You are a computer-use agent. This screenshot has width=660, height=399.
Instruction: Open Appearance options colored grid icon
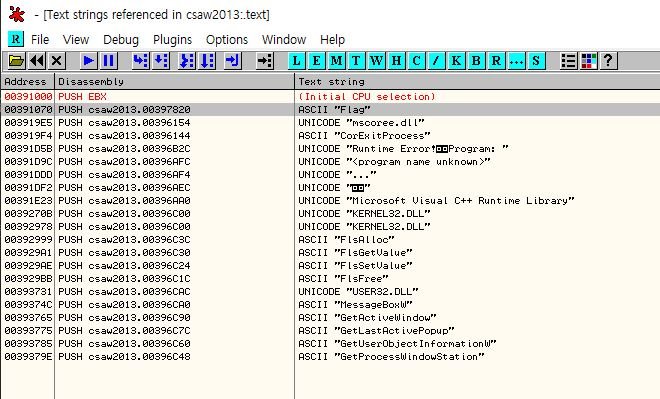(589, 61)
